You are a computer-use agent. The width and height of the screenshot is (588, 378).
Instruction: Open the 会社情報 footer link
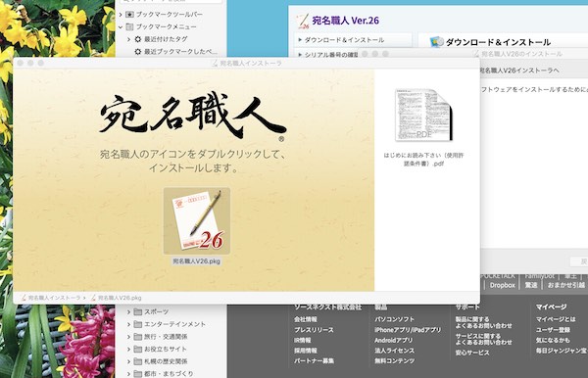[305, 319]
